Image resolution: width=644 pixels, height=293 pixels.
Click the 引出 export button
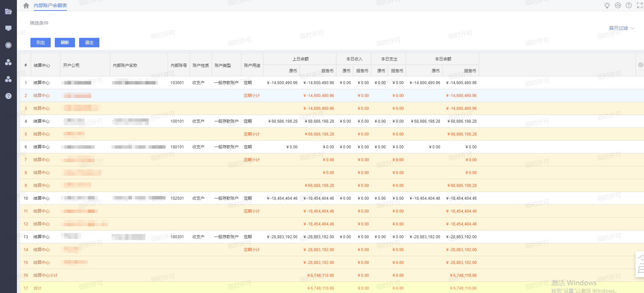(41, 43)
